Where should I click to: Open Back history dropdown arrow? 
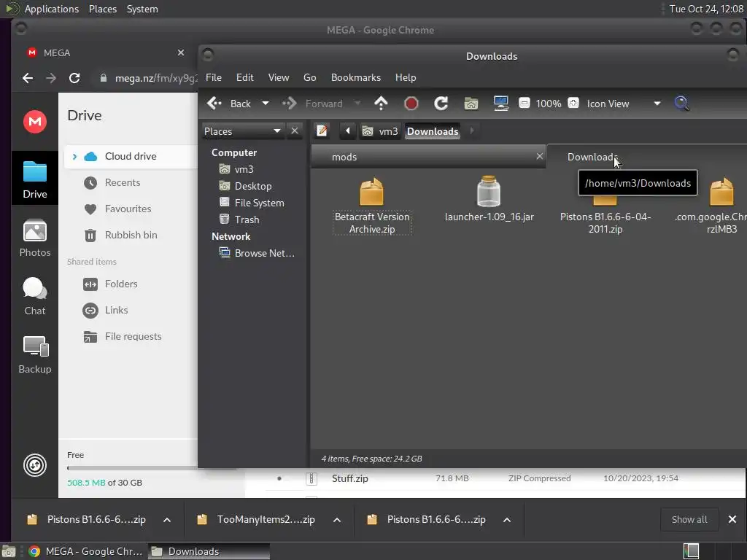pos(266,104)
